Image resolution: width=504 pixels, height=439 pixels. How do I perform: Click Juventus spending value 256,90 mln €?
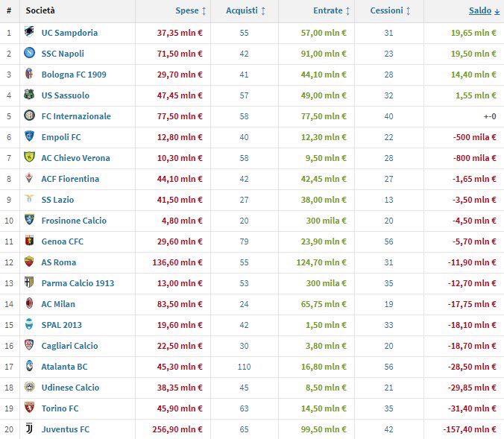(x=177, y=429)
